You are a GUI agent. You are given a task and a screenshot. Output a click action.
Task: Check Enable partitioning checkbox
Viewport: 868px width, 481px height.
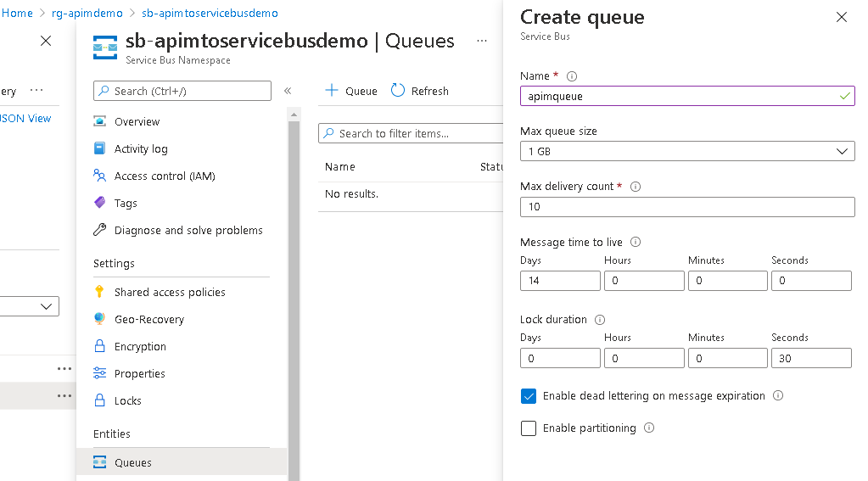coord(529,428)
